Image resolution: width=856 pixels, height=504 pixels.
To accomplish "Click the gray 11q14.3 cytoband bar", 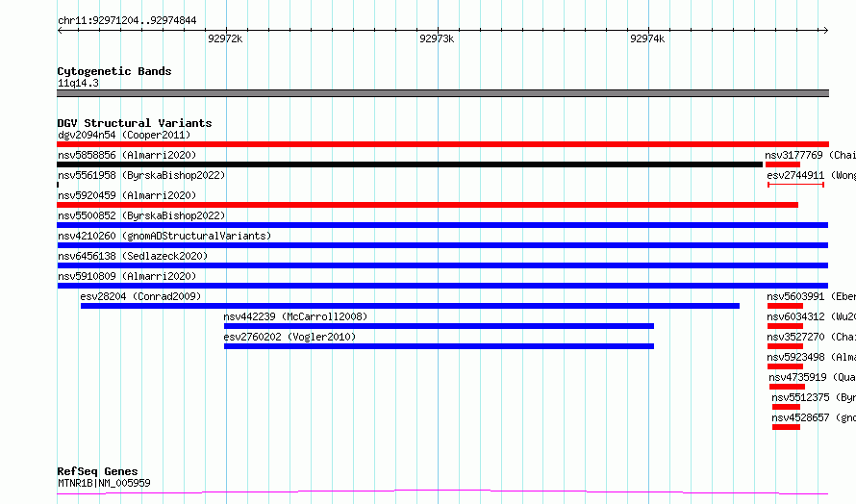I will 442,93.
